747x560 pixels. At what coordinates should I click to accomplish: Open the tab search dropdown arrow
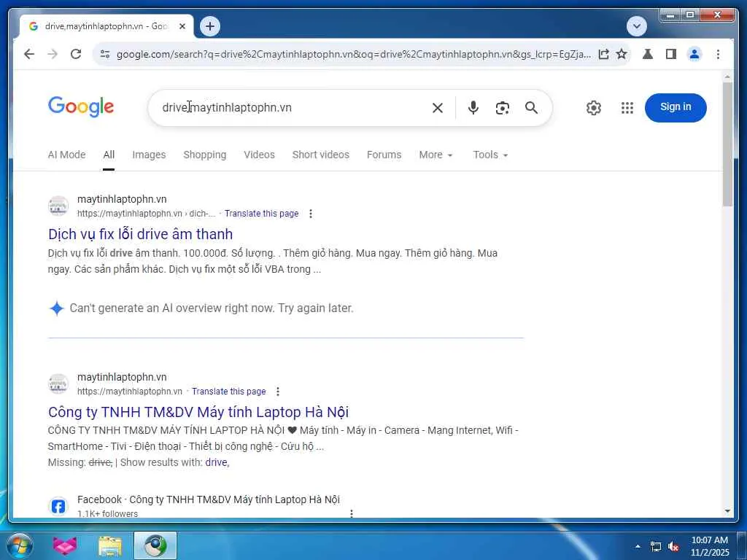636,26
